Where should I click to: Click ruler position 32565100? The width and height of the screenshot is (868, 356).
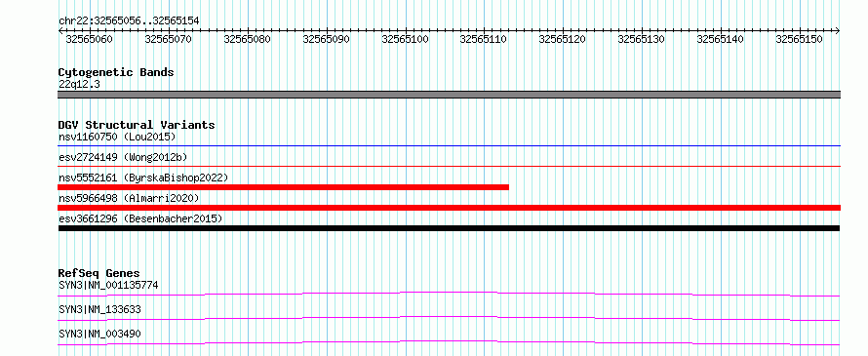point(405,39)
